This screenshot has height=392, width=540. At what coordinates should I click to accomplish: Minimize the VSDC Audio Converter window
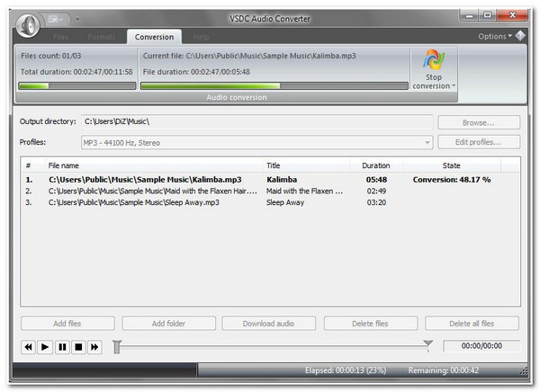coord(469,15)
